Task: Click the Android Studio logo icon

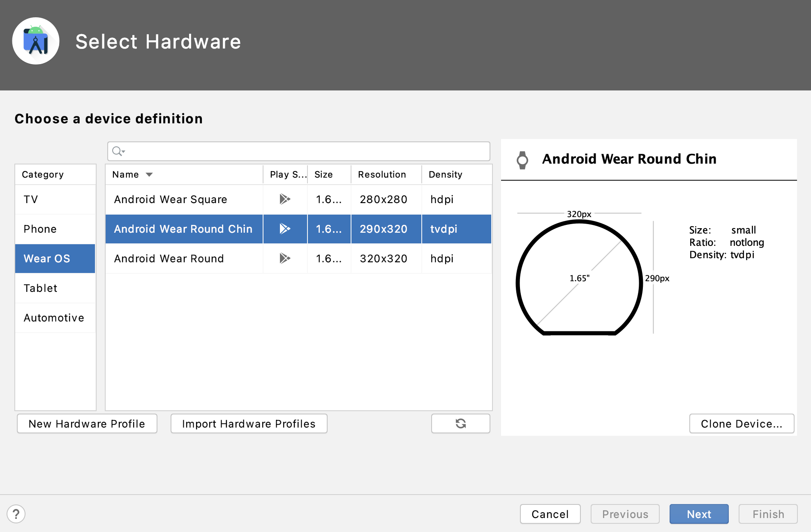Action: click(36, 41)
